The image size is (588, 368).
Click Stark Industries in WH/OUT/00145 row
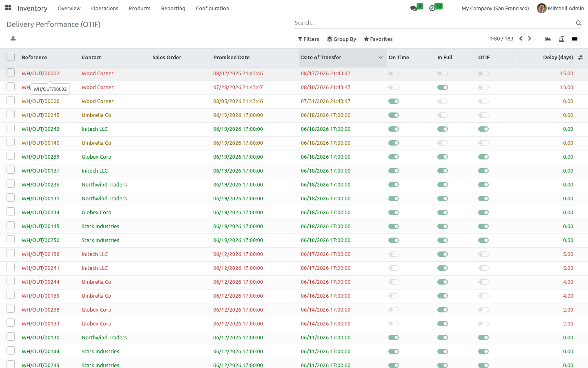click(100, 227)
